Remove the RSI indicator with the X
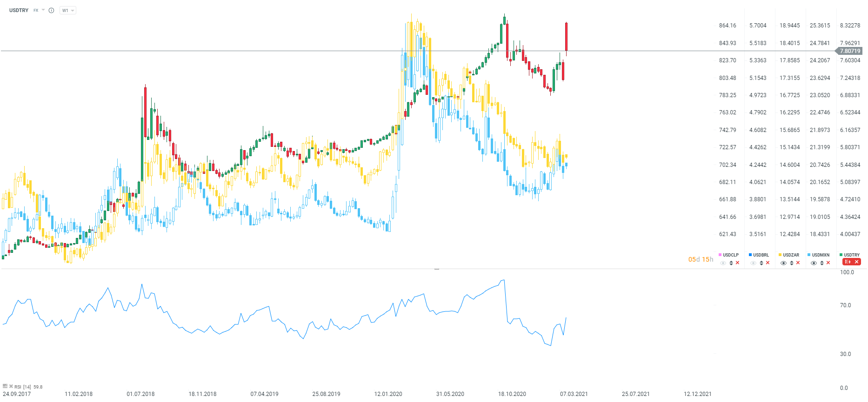This screenshot has width=868, height=402. (11, 386)
